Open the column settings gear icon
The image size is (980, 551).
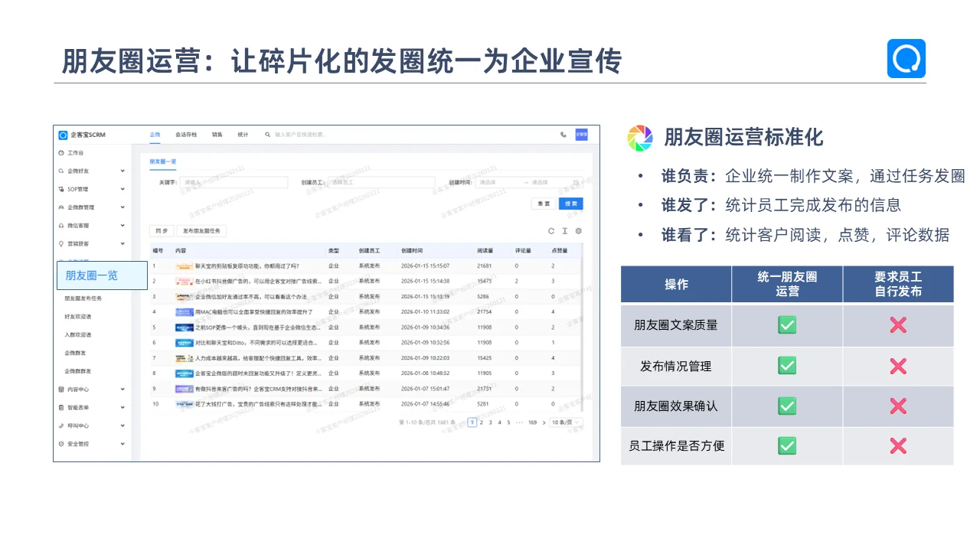tap(579, 230)
